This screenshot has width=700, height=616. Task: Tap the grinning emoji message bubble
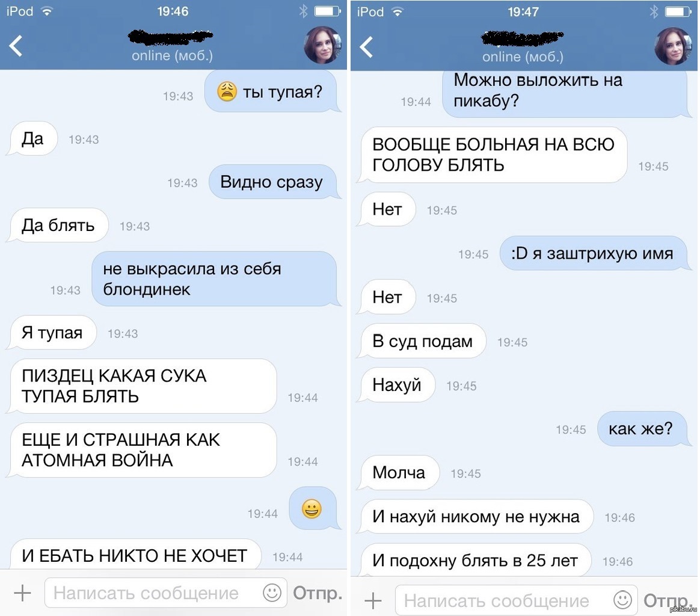pyautogui.click(x=313, y=509)
